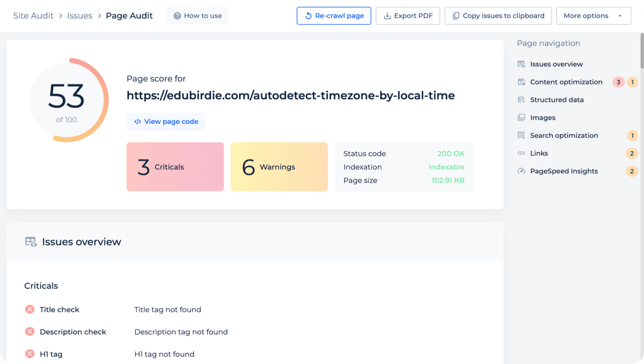The image size is (644, 364).
Task: Click the 200 OK status value
Action: click(x=451, y=154)
